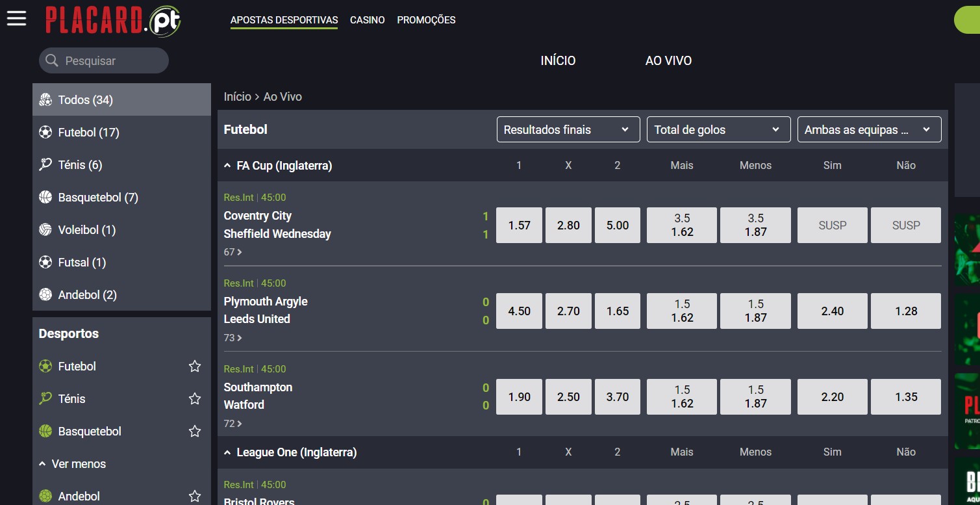
Task: Switch to Apostas Desportivas tab
Action: (x=284, y=20)
